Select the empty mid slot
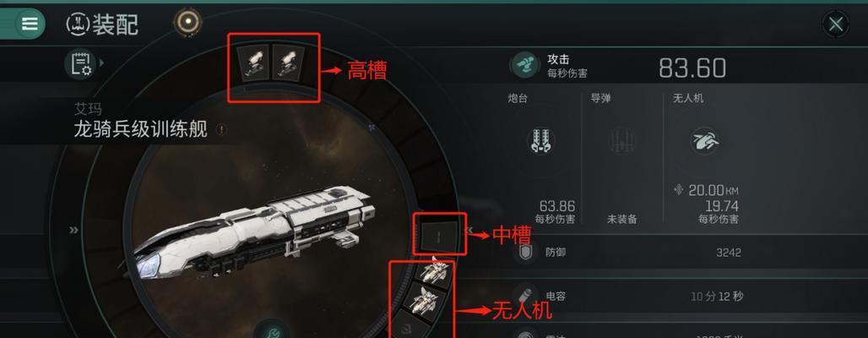 click(x=439, y=234)
